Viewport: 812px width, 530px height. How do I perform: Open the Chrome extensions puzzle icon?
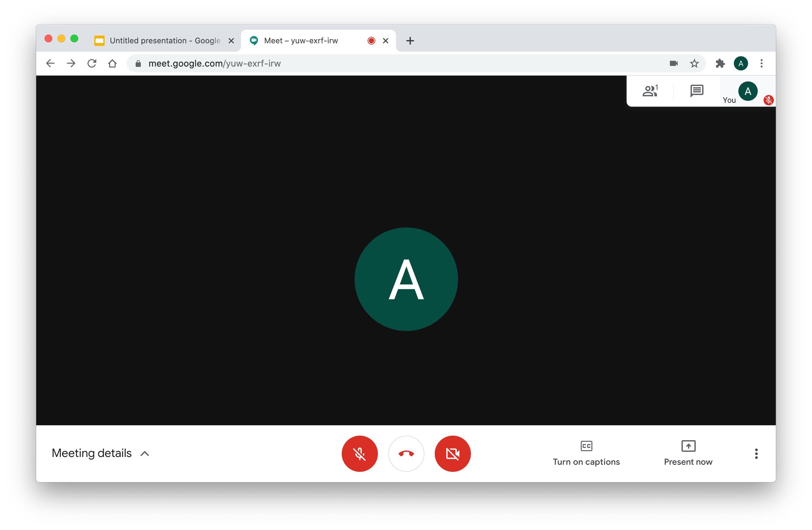720,63
